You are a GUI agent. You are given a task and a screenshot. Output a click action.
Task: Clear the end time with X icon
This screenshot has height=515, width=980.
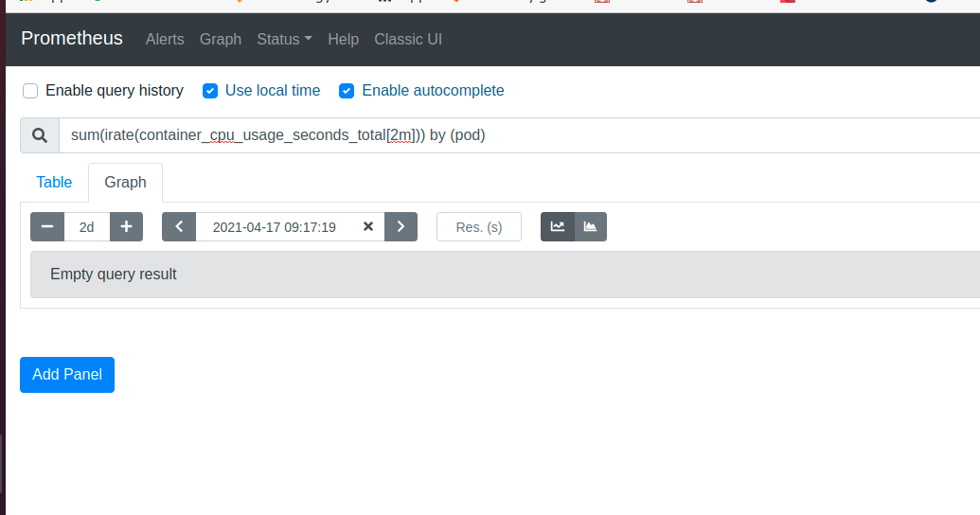pos(368,227)
